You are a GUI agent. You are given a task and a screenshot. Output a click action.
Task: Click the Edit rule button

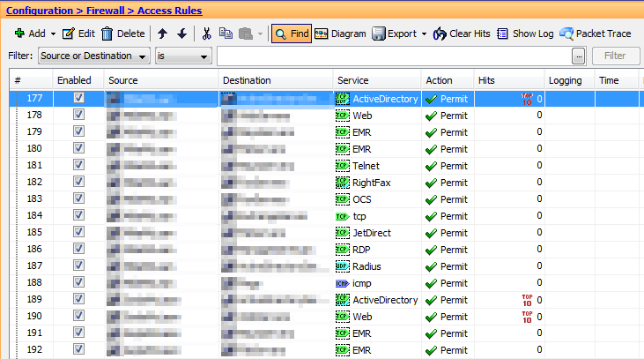78,34
